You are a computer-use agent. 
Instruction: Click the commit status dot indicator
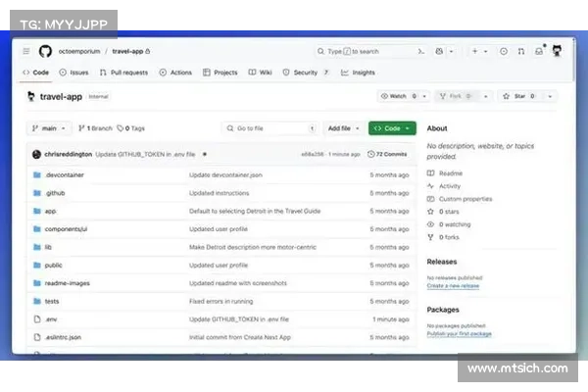pos(205,154)
